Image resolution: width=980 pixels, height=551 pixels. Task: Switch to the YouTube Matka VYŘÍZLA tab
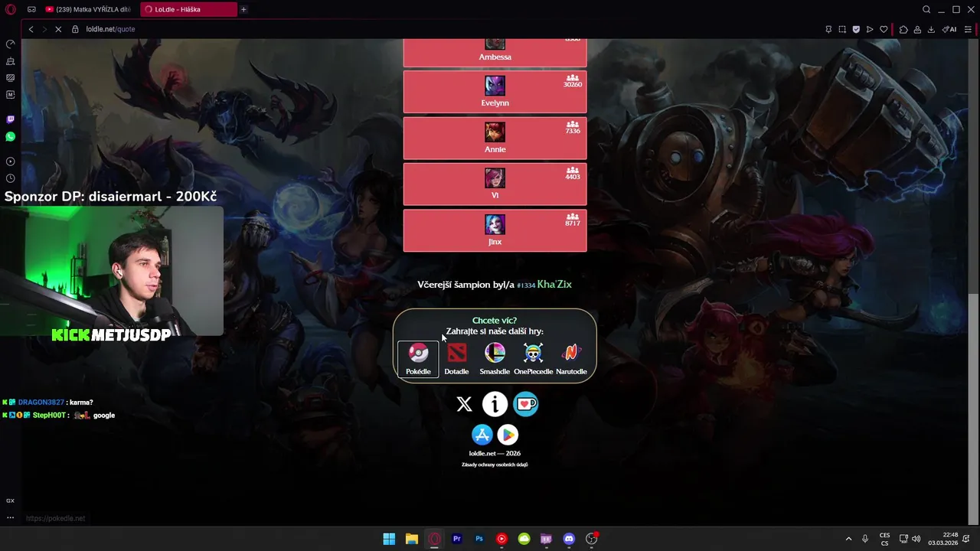coord(88,9)
